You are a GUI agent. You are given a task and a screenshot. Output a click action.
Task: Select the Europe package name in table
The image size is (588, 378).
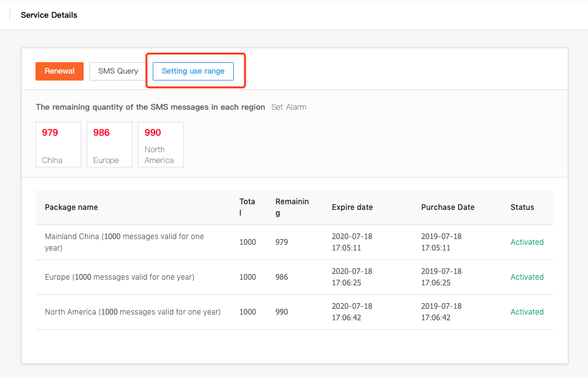click(120, 277)
